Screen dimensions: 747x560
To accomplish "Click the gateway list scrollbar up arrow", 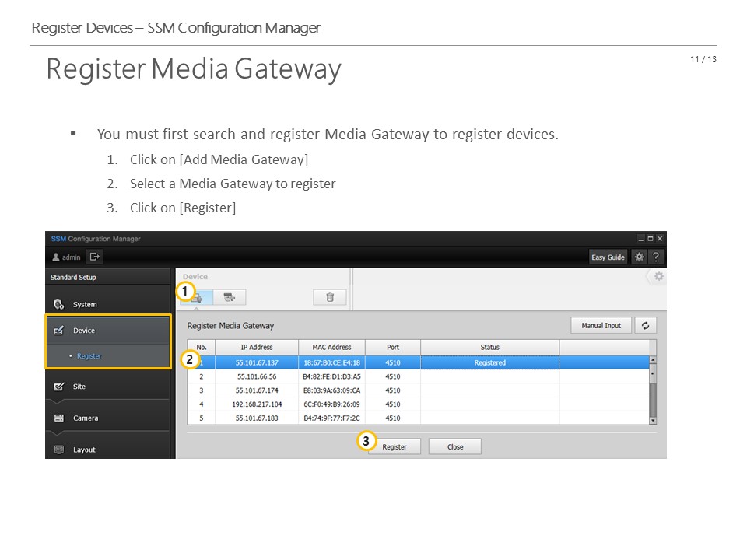I will point(653,360).
